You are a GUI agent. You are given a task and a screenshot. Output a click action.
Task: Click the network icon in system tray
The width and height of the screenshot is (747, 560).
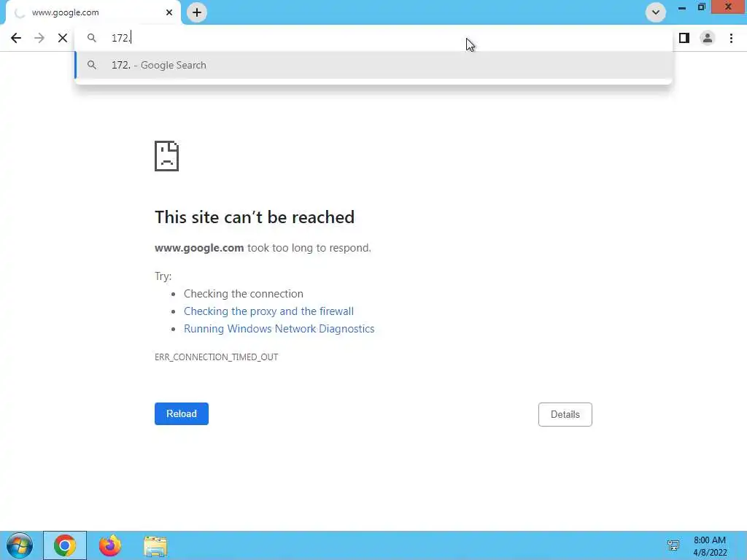[673, 545]
